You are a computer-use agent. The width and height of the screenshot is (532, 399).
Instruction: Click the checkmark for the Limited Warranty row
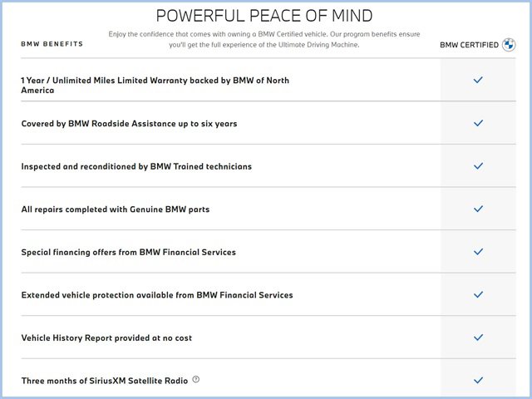tap(478, 81)
